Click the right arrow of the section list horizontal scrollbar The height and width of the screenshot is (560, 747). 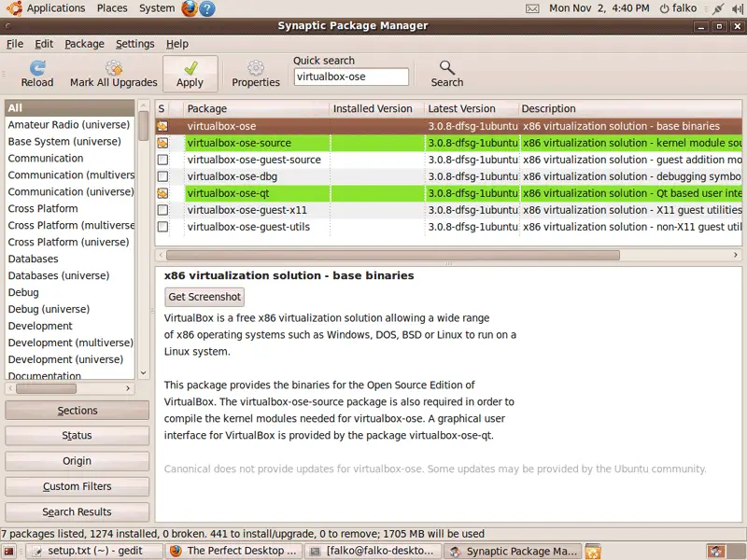pyautogui.click(x=128, y=388)
